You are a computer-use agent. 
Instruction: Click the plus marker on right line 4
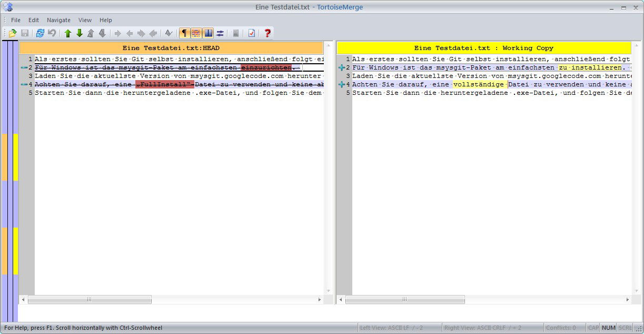pyautogui.click(x=341, y=84)
